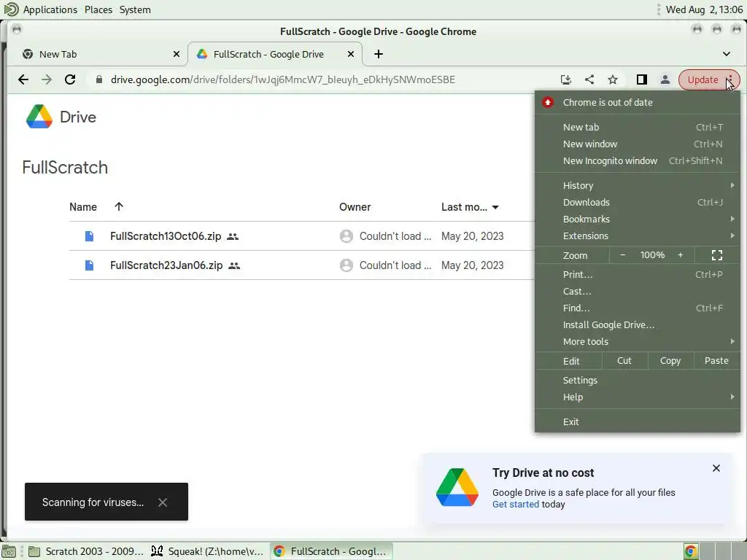747x560 pixels.
Task: Open the System menu in top panel
Action: (x=135, y=9)
